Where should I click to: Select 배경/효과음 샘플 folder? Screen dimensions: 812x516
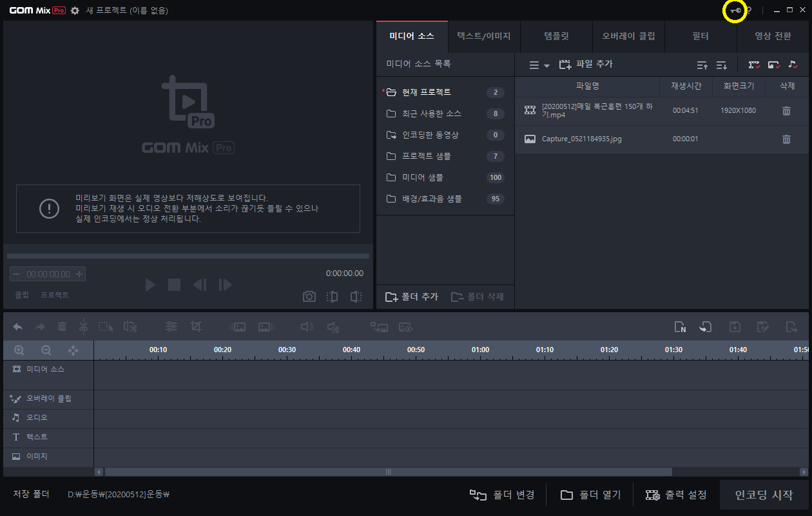(445, 199)
